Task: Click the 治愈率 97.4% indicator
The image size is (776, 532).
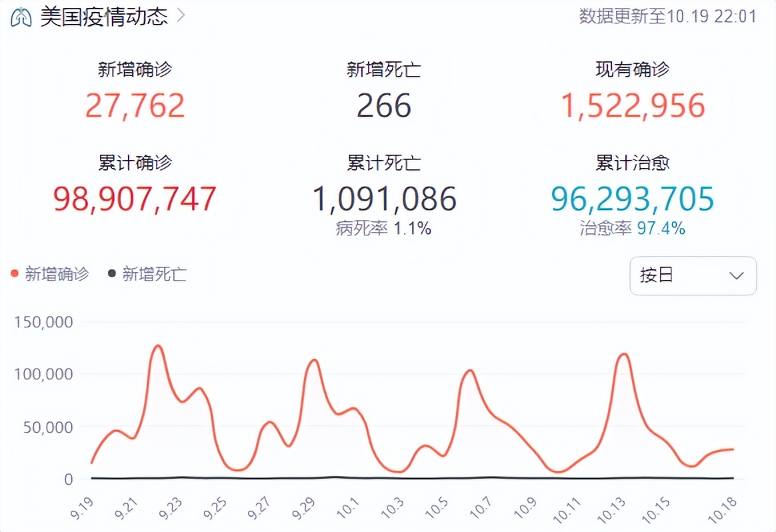Action: 632,228
